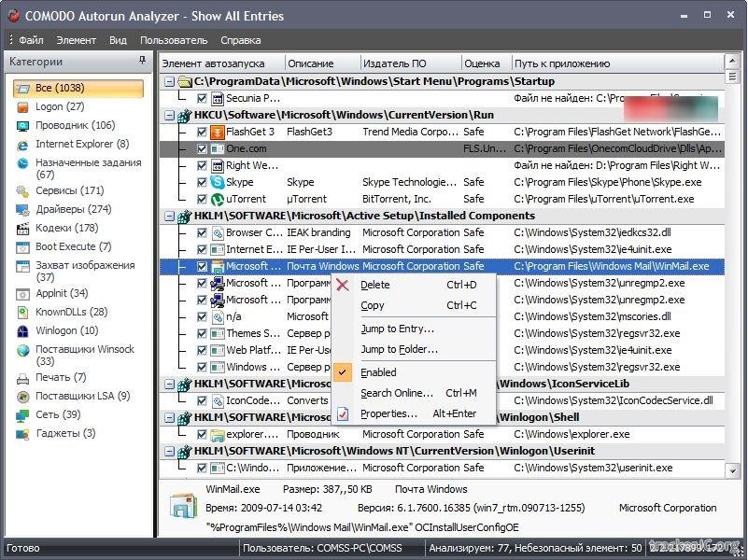
Task: Open the Драйверы (274) category
Action: [73, 210]
